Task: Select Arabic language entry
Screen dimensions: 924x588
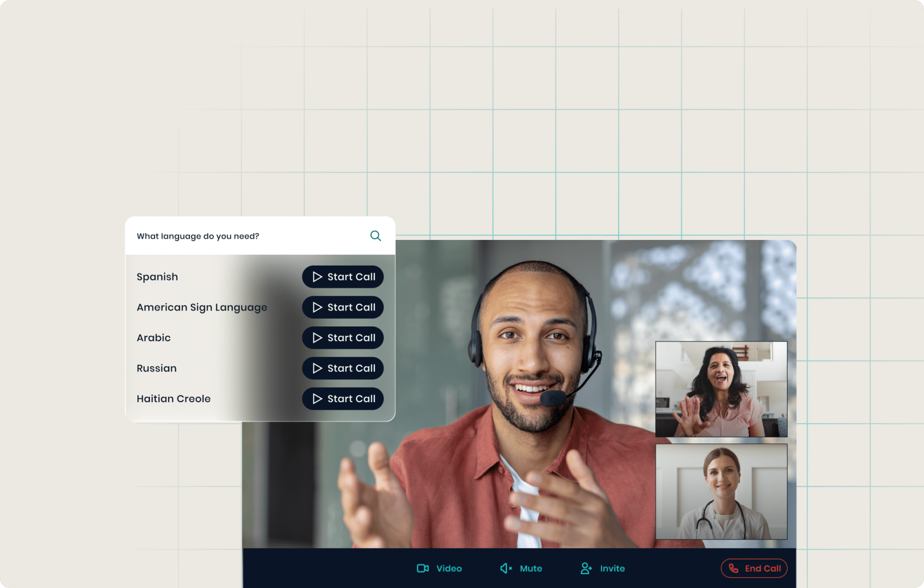Action: click(153, 338)
